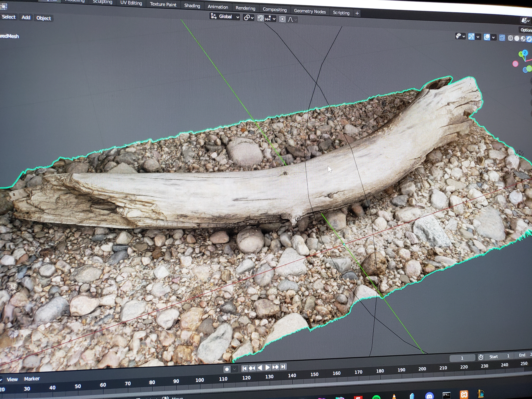Open the Object menu
This screenshot has width=532, height=399.
[44, 18]
